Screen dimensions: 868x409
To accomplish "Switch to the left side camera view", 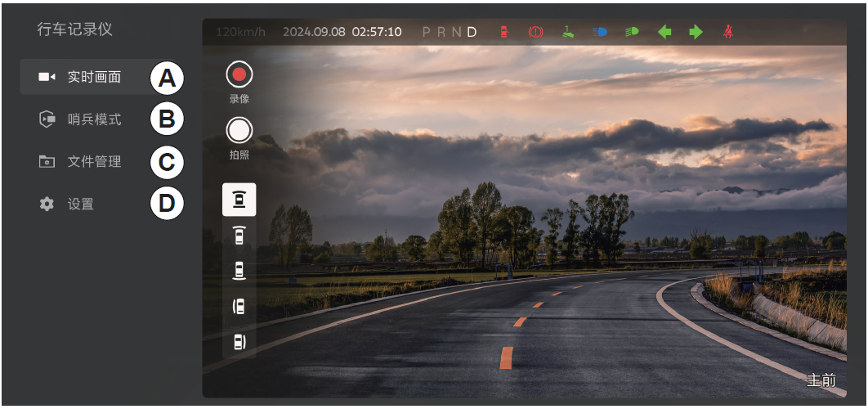I will [239, 307].
